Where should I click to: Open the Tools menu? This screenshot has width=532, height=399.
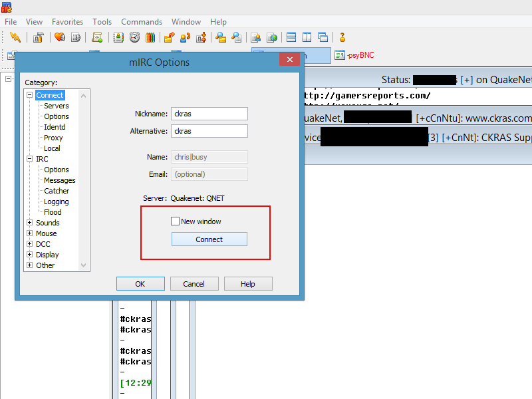102,22
